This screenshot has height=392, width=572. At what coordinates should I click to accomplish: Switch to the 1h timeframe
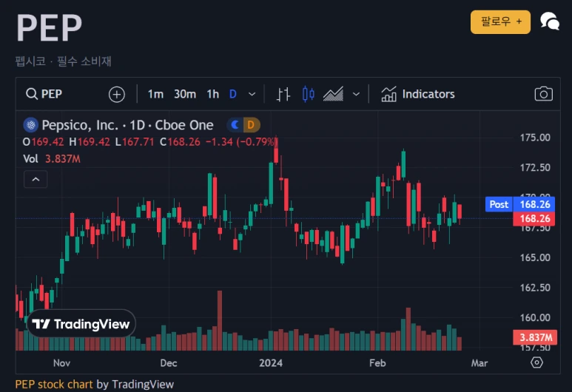pos(212,94)
